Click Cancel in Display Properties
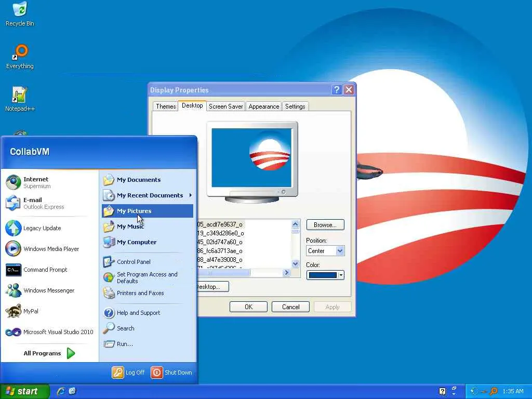532x399 pixels. (x=290, y=307)
